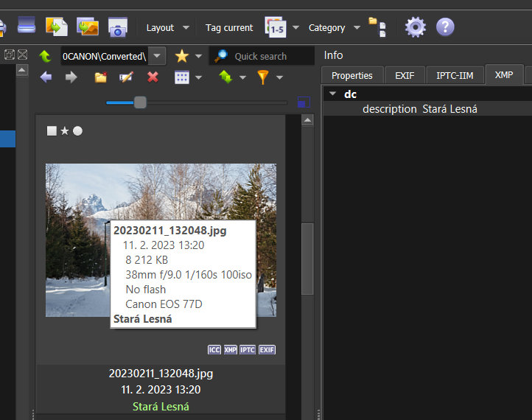
Task: Expand the Layout dropdown arrow
Action: (x=186, y=27)
